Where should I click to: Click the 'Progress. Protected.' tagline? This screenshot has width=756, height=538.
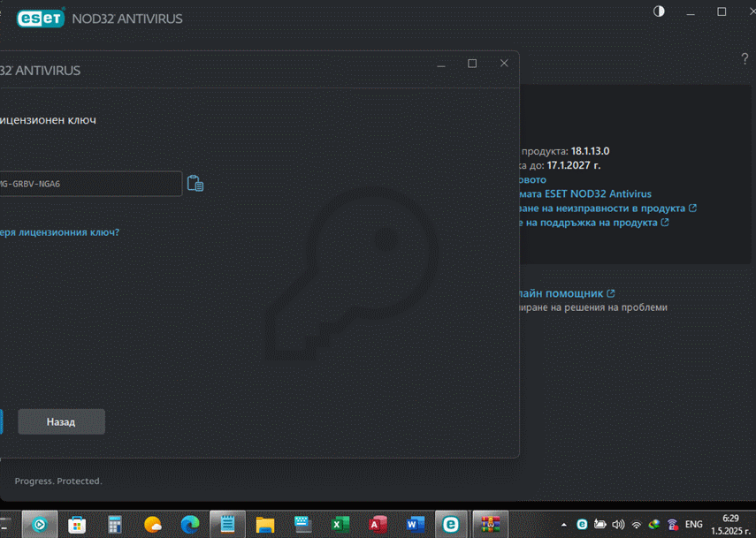(x=58, y=481)
